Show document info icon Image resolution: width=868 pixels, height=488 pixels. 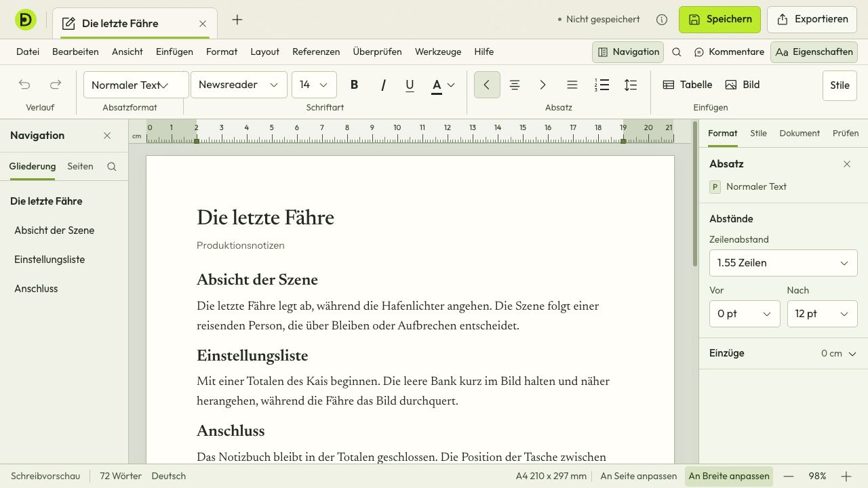coord(662,20)
